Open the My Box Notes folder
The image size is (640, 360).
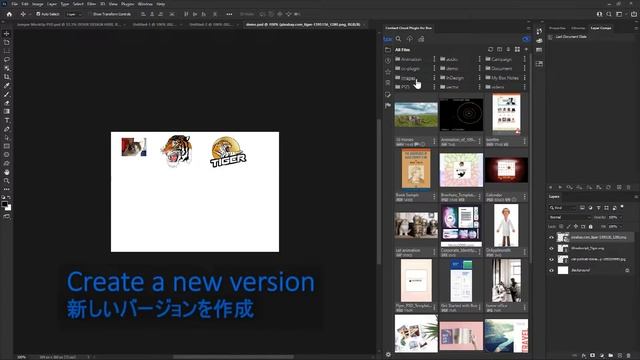502,78
